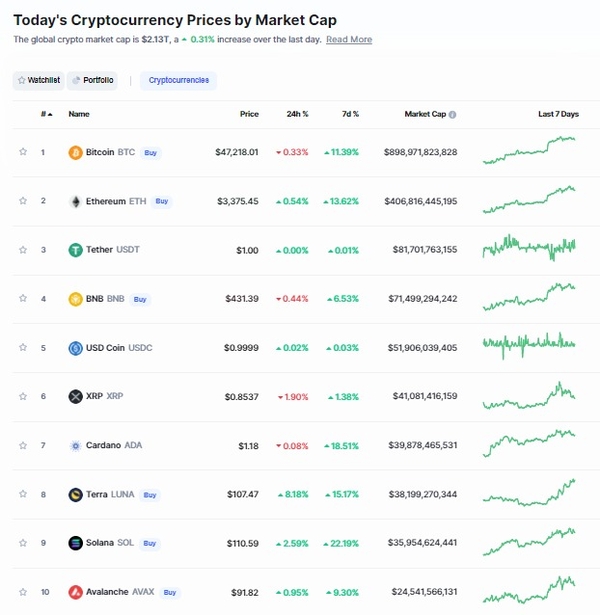The image size is (600, 615).
Task: Toggle the watchlist star for Bitcoin
Action: pos(23,151)
